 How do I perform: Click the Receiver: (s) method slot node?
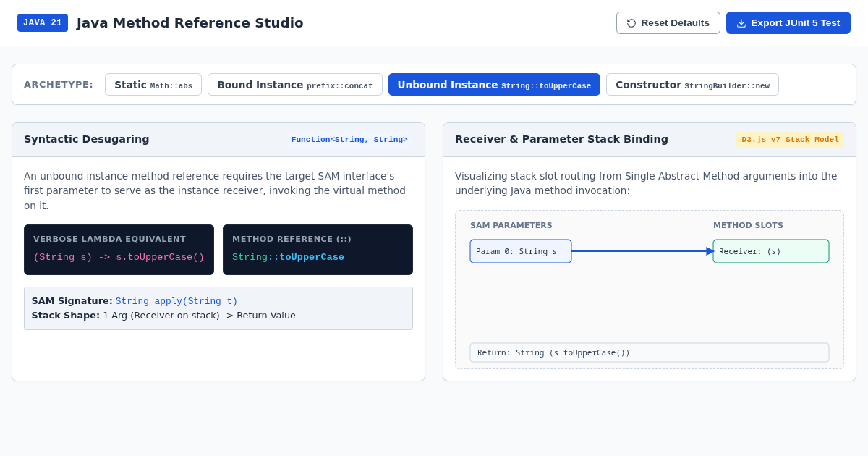[771, 251]
